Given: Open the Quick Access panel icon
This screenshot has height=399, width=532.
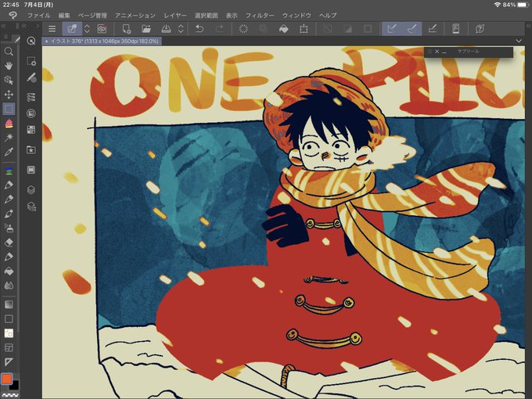Looking at the screenshot, I should (x=31, y=41).
